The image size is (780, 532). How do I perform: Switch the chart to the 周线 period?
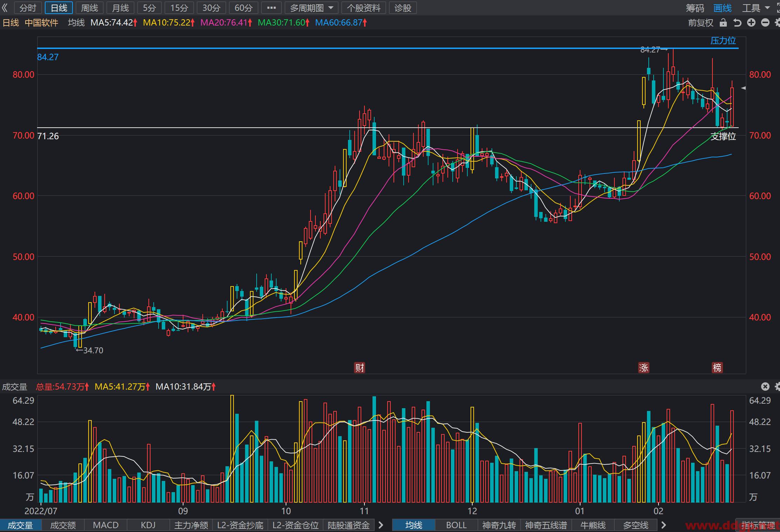[x=89, y=8]
